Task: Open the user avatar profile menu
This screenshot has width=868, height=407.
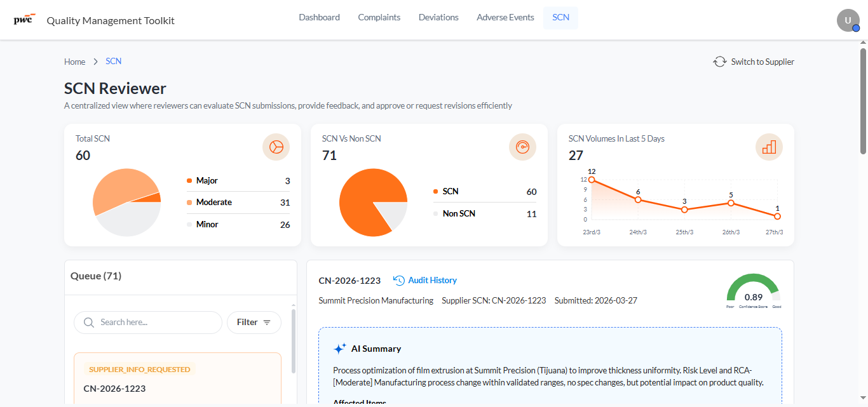Action: pos(848,20)
